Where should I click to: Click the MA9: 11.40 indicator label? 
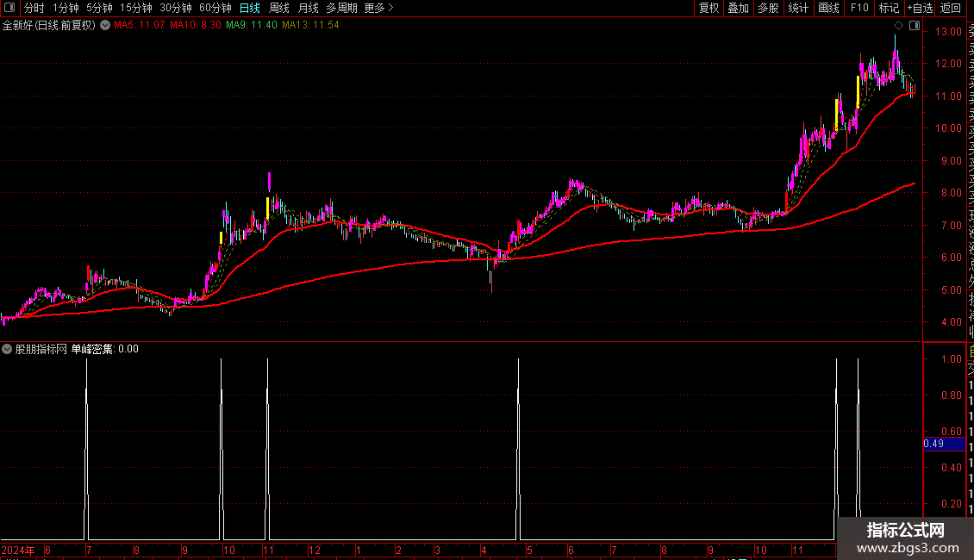(x=251, y=26)
